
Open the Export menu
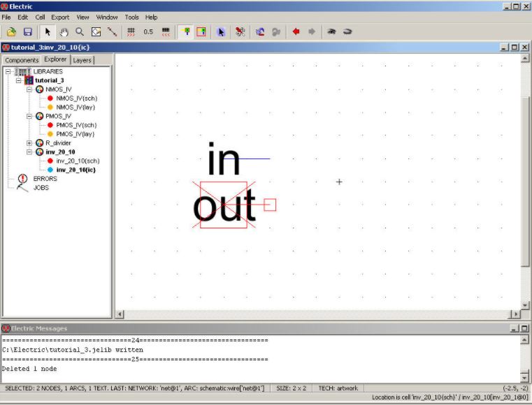click(x=60, y=17)
